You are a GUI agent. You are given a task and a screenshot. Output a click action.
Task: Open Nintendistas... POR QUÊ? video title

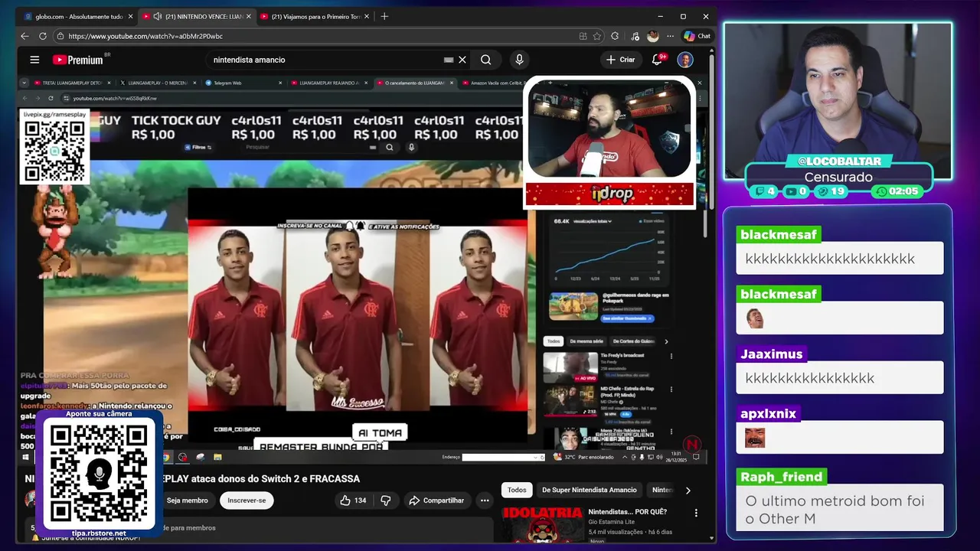(627, 511)
